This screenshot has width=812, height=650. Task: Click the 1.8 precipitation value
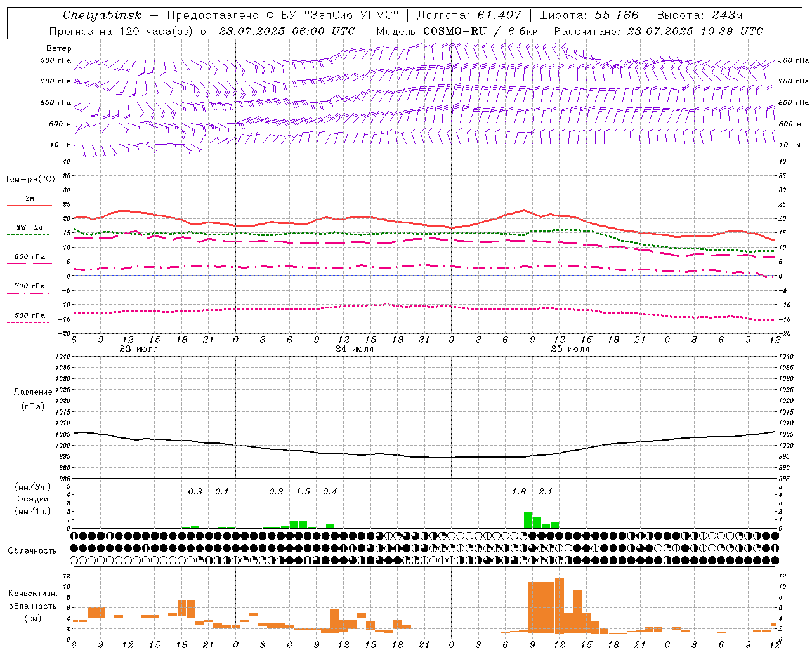click(x=519, y=491)
